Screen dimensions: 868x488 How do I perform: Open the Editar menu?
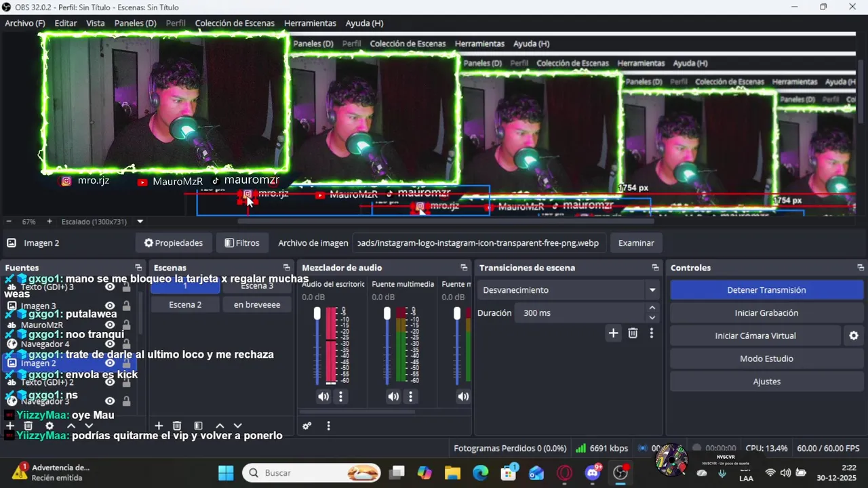point(66,23)
